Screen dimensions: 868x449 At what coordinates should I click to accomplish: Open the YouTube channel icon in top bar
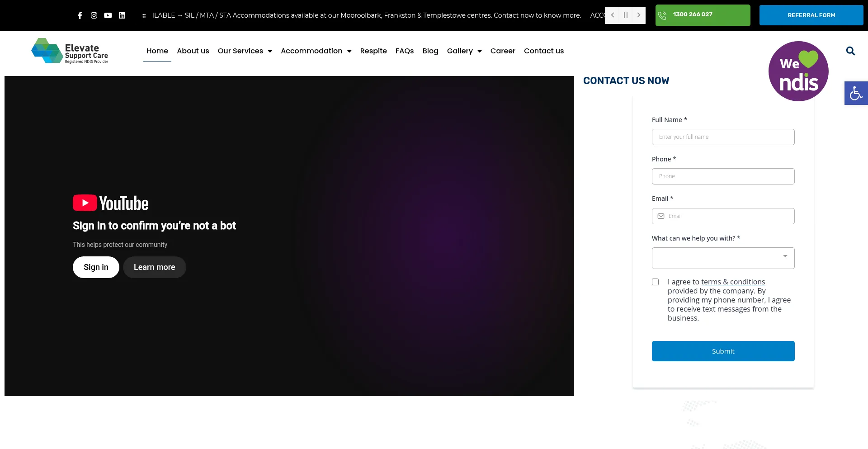pyautogui.click(x=108, y=15)
